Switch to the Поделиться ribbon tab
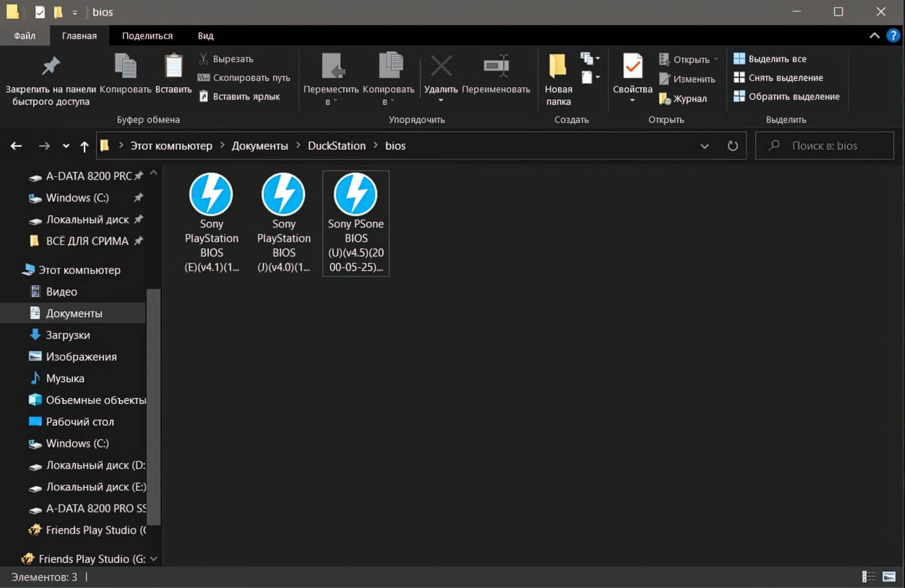 147,36
